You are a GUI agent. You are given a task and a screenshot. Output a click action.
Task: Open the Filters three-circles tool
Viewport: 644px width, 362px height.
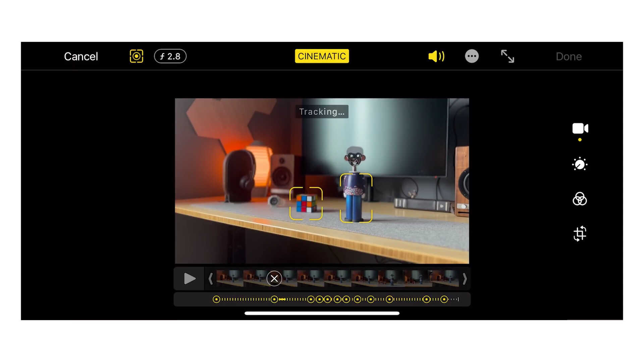[x=580, y=199]
